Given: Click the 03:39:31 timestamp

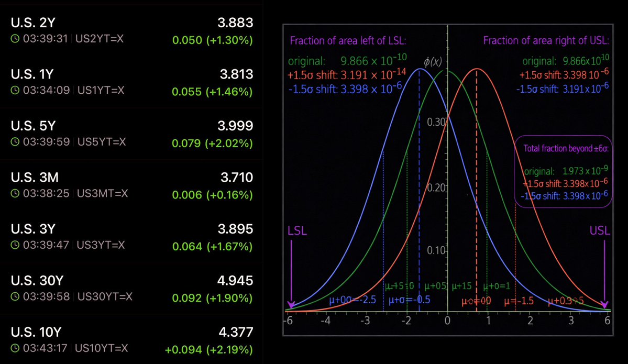Looking at the screenshot, I should (45, 39).
